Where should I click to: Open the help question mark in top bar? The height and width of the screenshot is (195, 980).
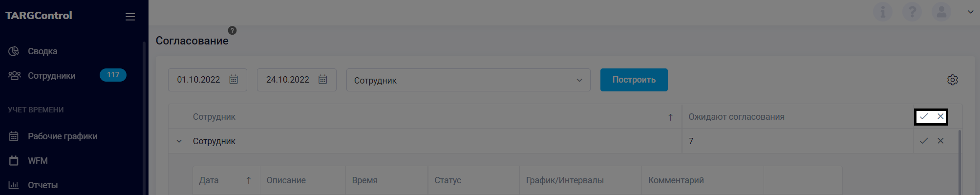click(912, 12)
